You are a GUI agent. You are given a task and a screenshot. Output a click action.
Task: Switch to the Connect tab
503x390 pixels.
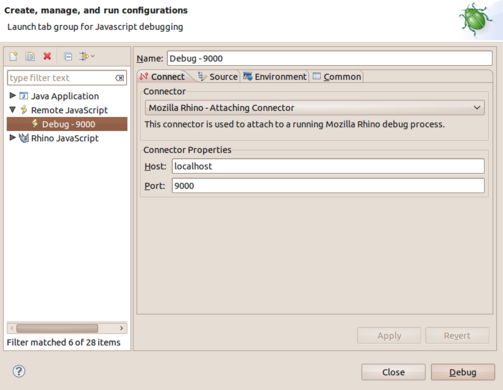(162, 77)
